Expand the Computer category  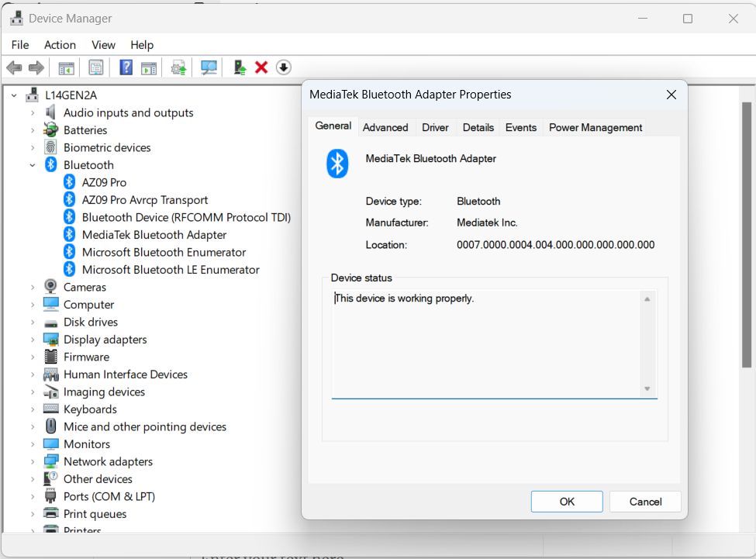tap(33, 305)
